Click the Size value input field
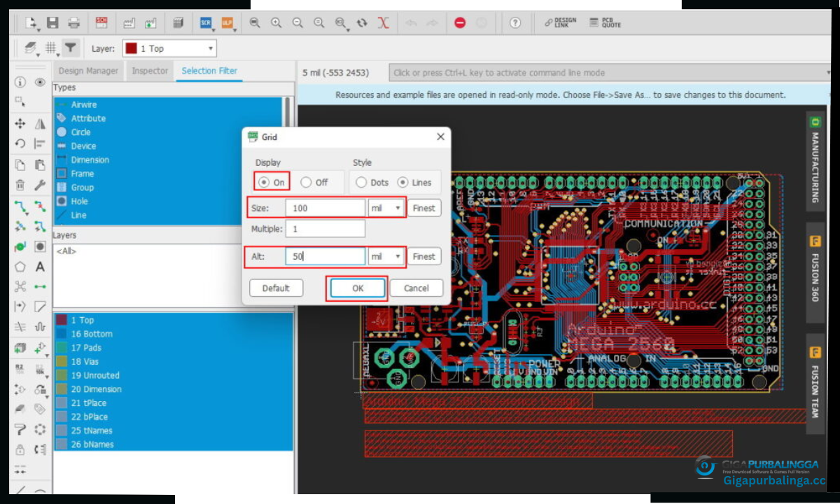This screenshot has width=840, height=504. (325, 208)
